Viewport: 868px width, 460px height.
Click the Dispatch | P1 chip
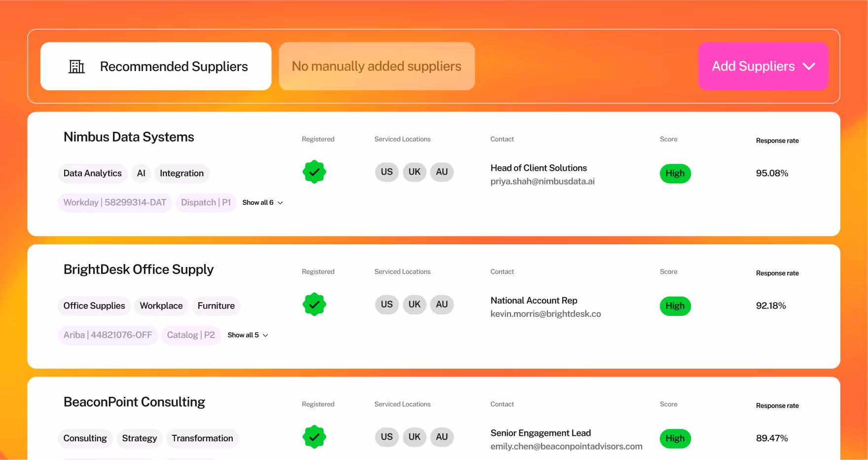[x=206, y=203]
